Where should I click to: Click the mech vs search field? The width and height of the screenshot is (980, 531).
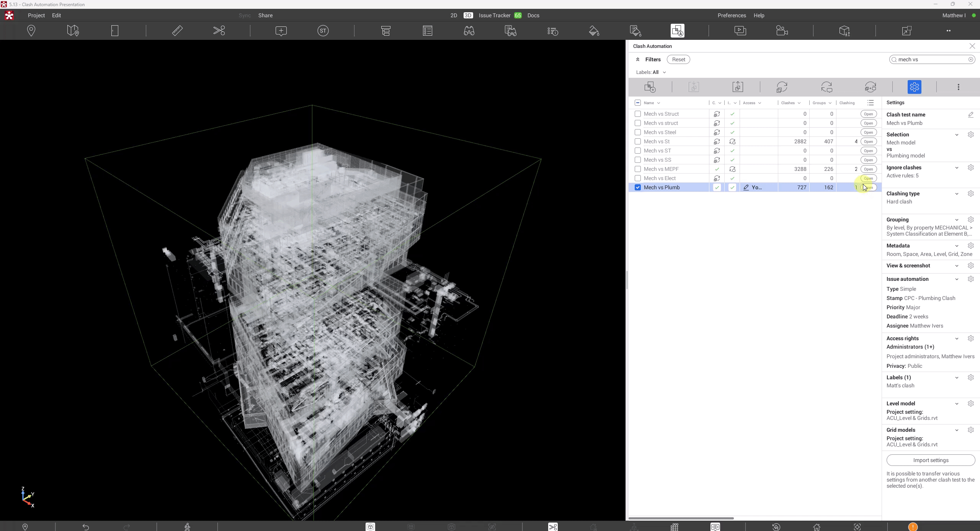pos(932,59)
